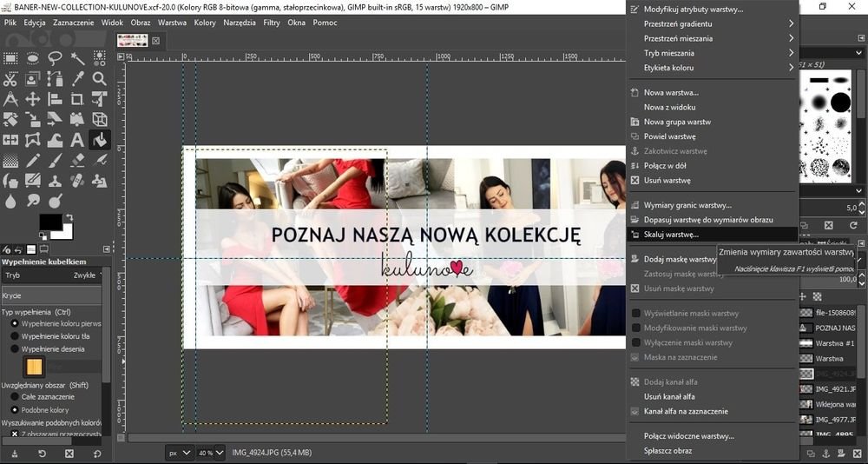Screen dimensions: 868x464
Task: Open the 'Tryb' mode dropdown in tool options
Action: (52, 275)
